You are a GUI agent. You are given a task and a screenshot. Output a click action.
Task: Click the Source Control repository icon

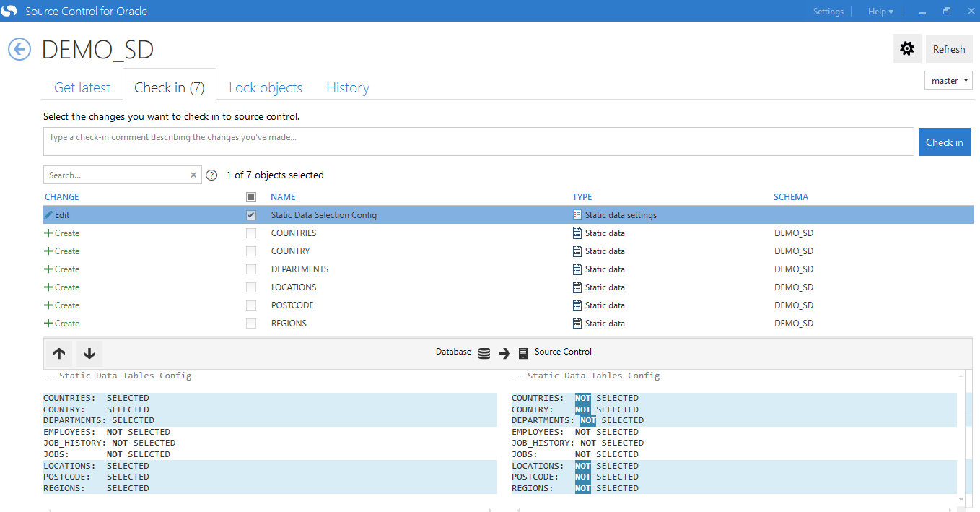523,353
